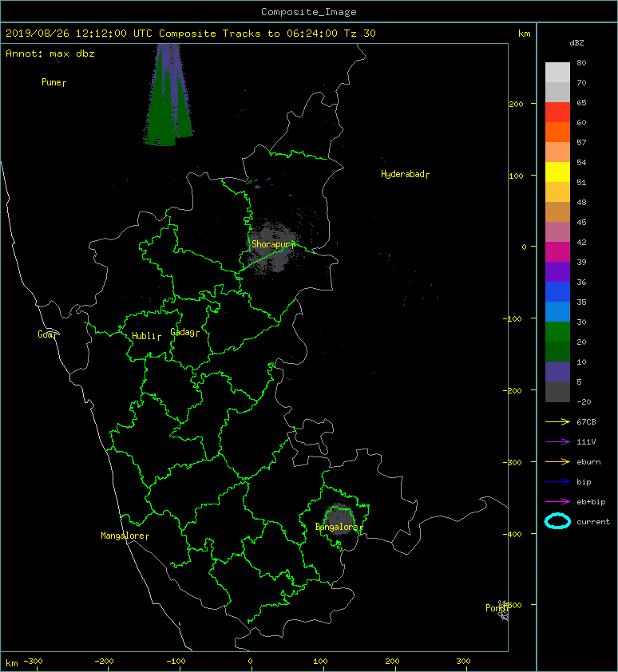The height and width of the screenshot is (672, 618).
Task: Click the Pune city label
Action: [53, 82]
